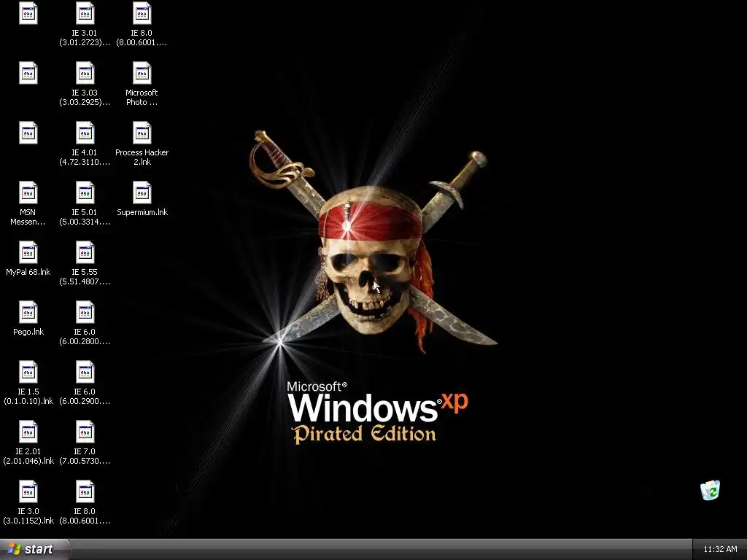Select the Supermium.lnk browser shortcut
Screen dimensions: 747x560
142,192
